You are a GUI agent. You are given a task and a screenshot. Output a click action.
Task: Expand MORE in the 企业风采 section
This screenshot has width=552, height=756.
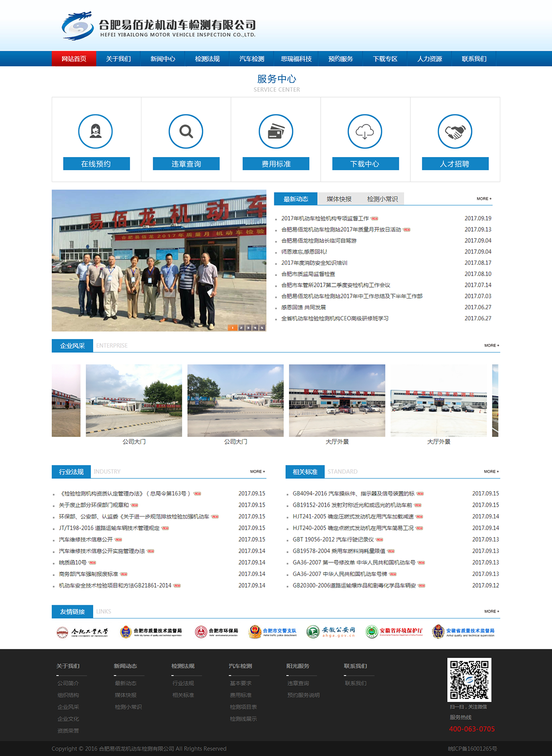tap(491, 345)
